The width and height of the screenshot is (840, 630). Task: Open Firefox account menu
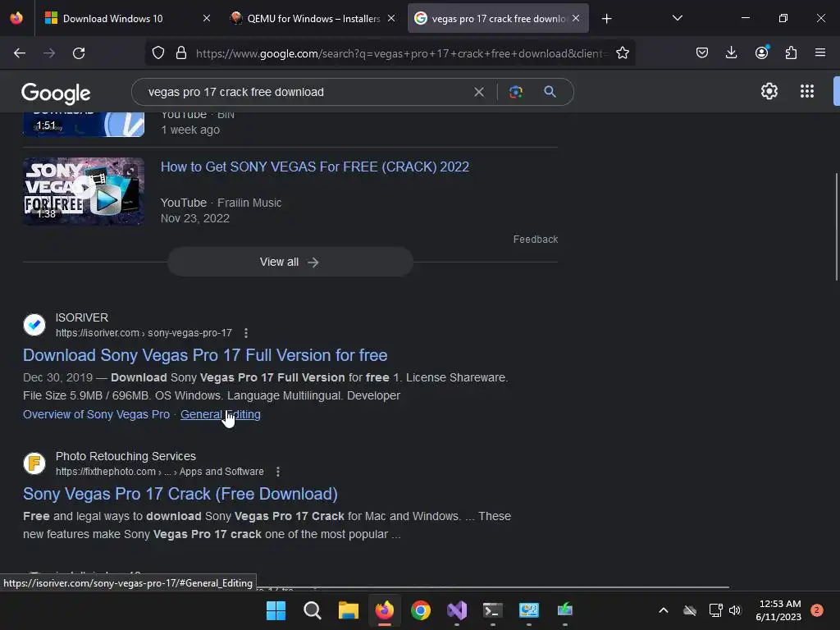pos(761,53)
